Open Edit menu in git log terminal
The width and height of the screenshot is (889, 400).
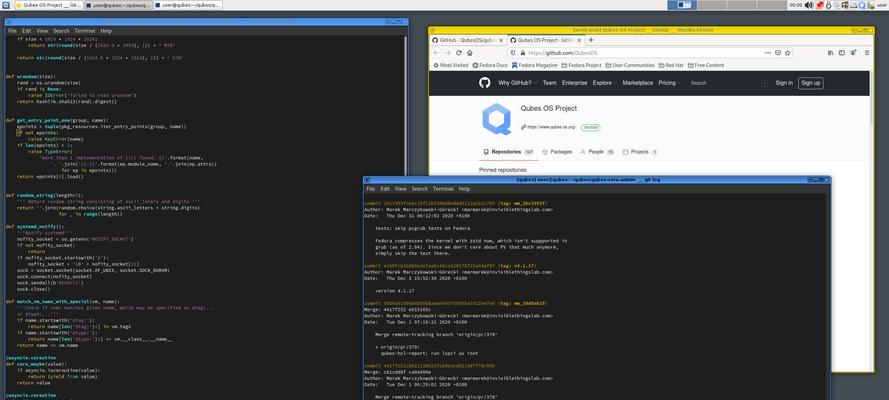(x=385, y=189)
